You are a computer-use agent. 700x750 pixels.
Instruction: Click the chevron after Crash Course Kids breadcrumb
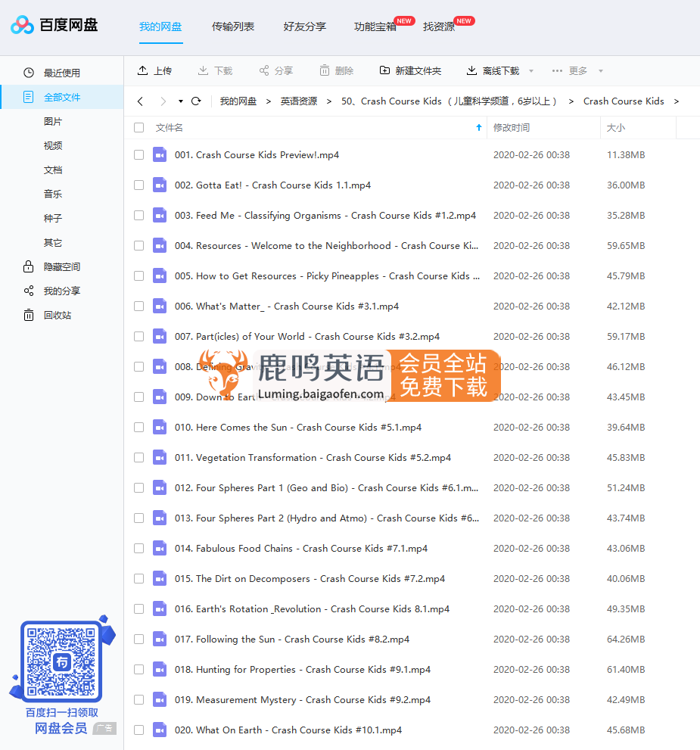(676, 101)
